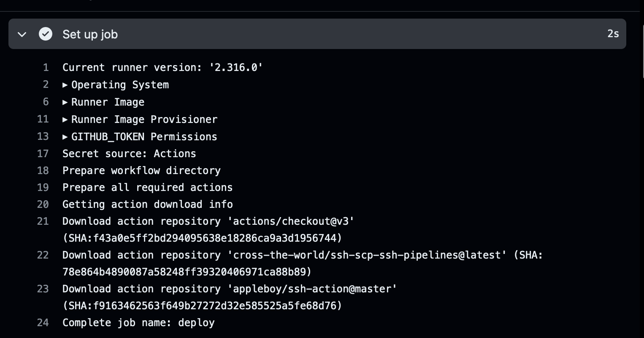Select log line number 18
The width and height of the screenshot is (644, 338).
point(43,171)
